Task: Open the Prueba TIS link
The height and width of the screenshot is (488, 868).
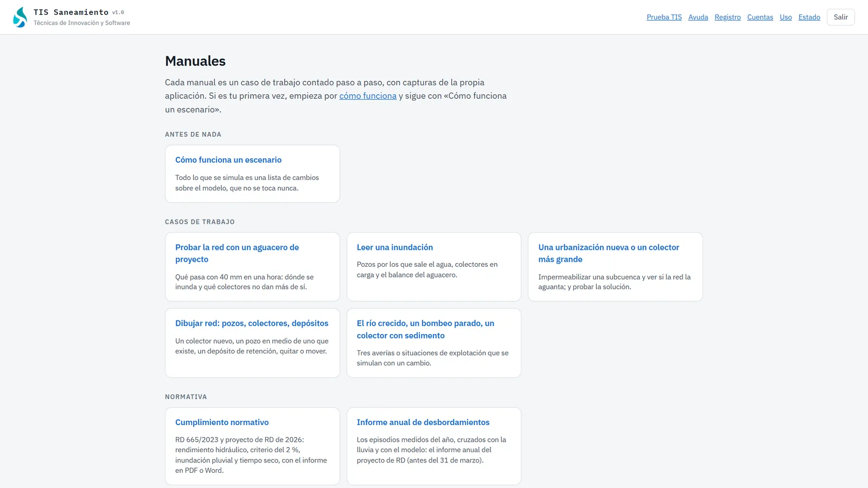Action: [664, 17]
